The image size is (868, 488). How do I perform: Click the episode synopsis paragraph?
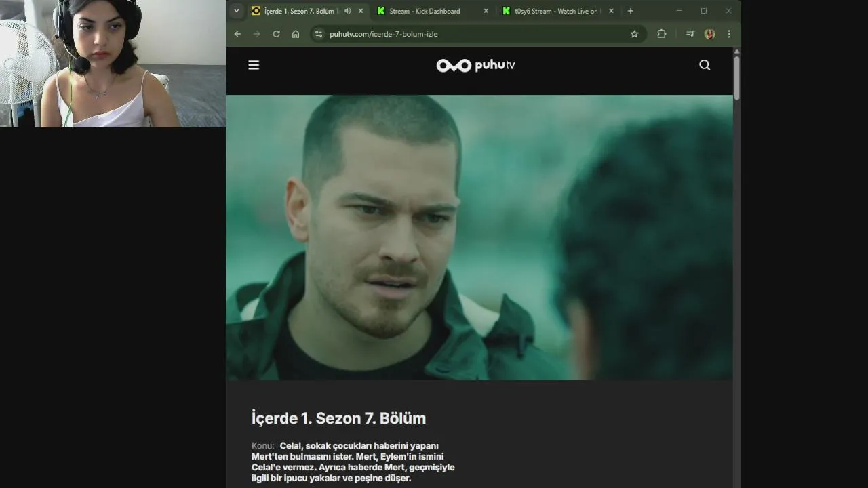(x=353, y=462)
